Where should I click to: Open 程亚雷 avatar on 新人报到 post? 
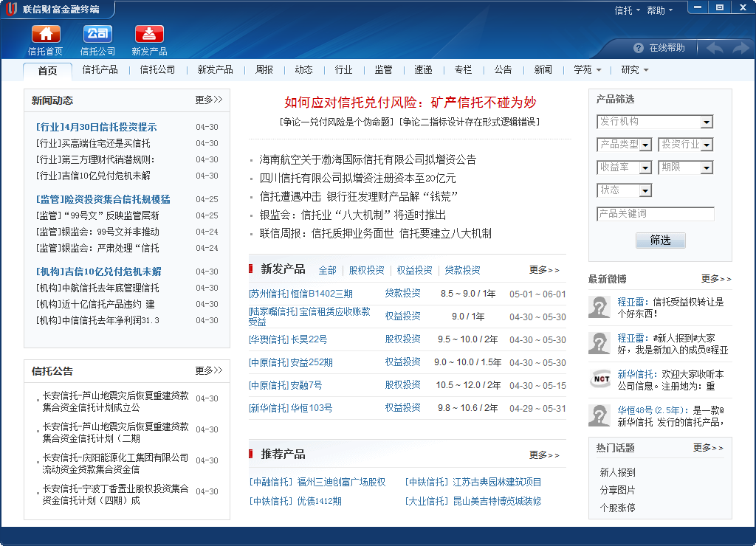tap(599, 343)
